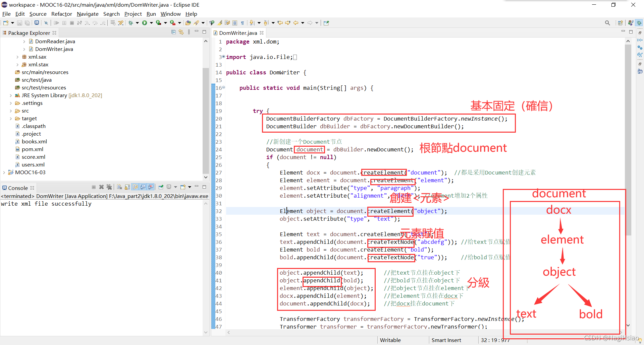Open the Debug button dropdown arrow

137,23
